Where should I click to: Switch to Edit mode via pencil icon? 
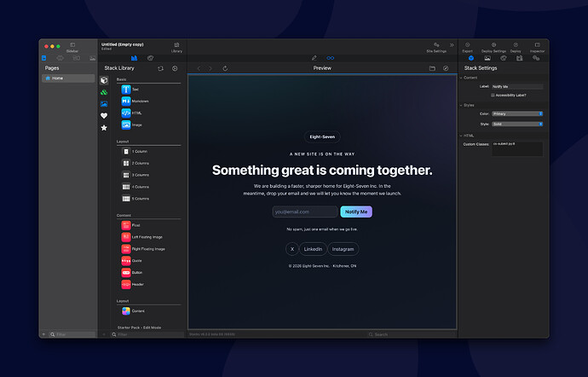(314, 58)
